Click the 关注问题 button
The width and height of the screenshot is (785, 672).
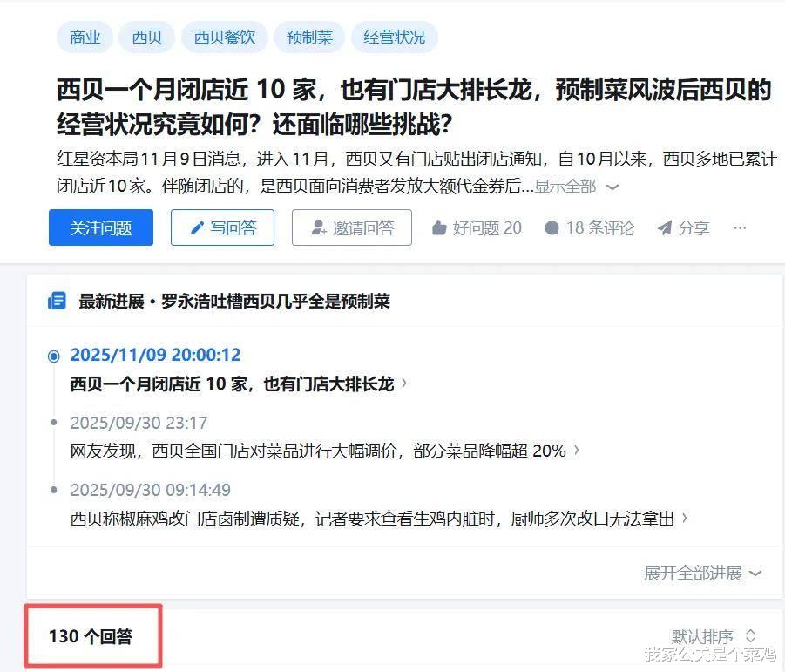101,227
